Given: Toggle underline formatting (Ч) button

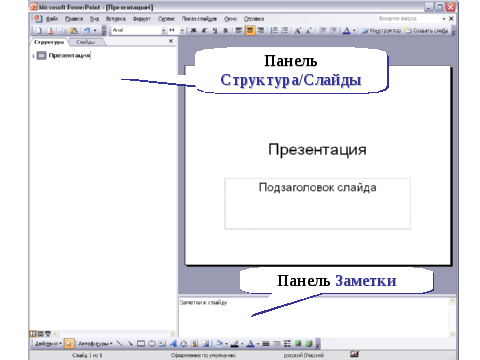Looking at the screenshot, I should click(x=215, y=30).
